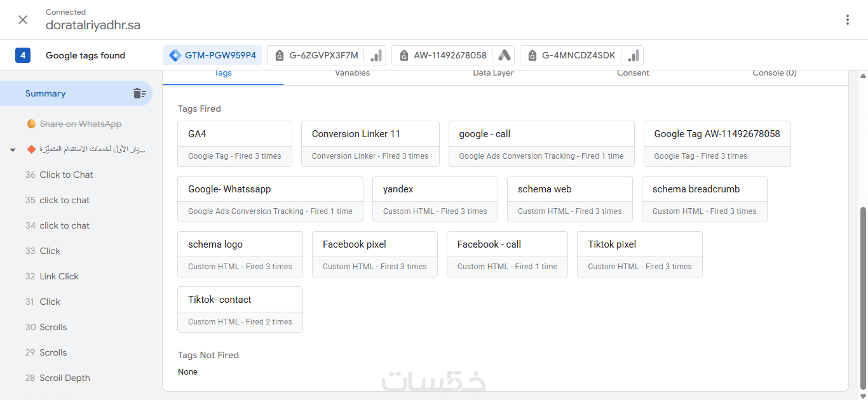Open the GA4 tag card
Viewport: 868px width, 400px height.
234,143
